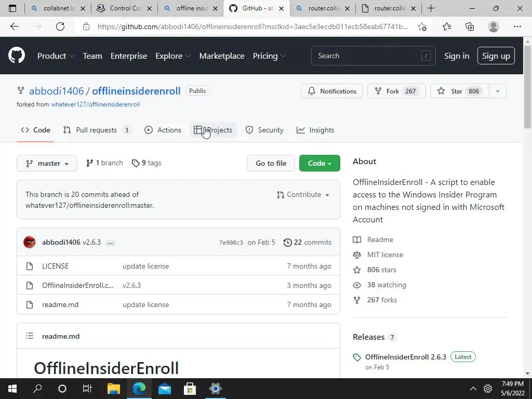
Task: Add this page to favorites star icon
Action: pos(422,26)
